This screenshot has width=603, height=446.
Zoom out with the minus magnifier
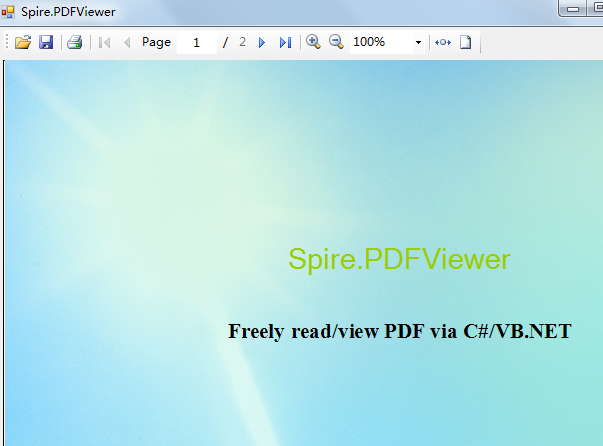pyautogui.click(x=336, y=42)
